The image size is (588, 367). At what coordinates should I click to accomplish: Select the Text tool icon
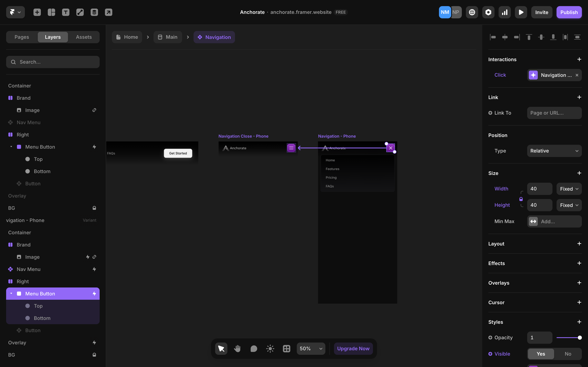(x=66, y=12)
